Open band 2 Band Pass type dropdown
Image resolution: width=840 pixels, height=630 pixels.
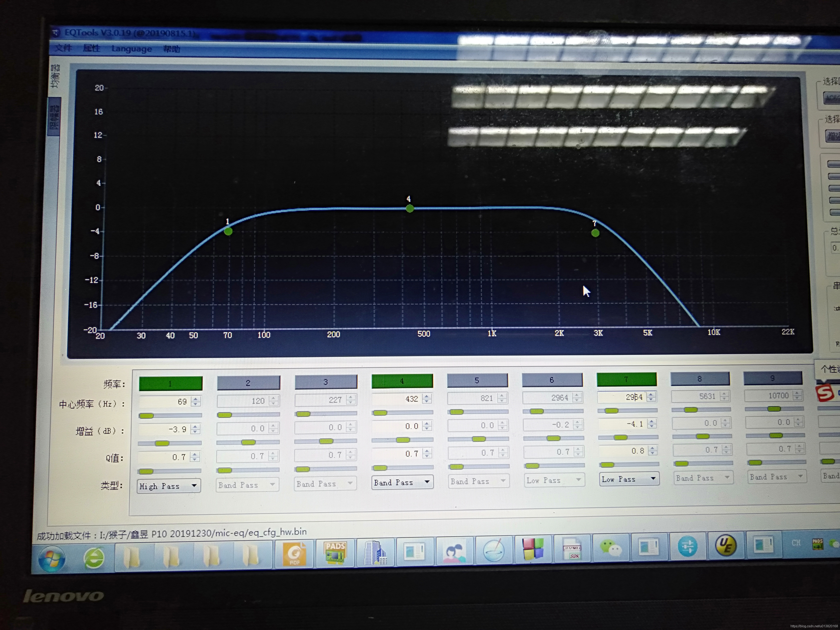[x=248, y=485]
